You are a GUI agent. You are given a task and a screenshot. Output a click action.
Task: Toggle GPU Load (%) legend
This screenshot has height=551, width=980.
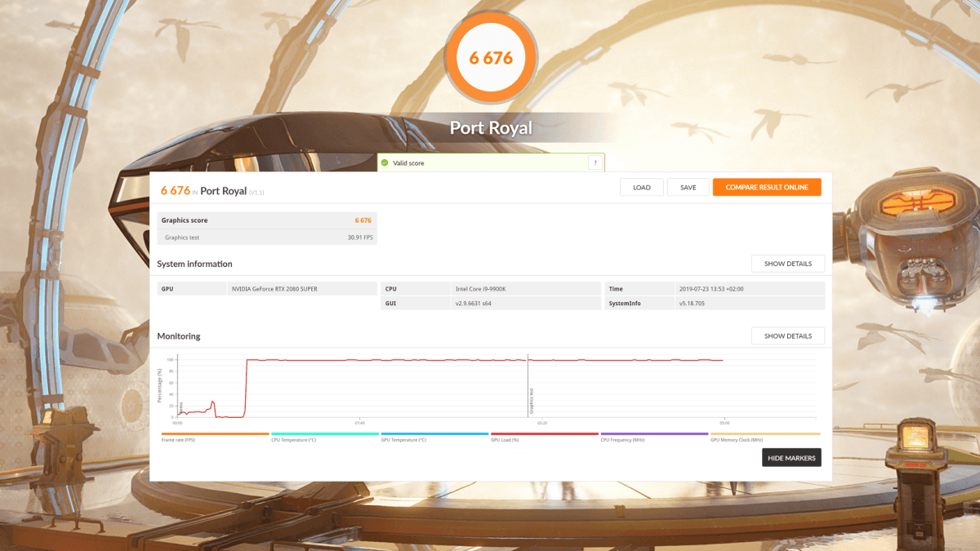pyautogui.click(x=545, y=437)
